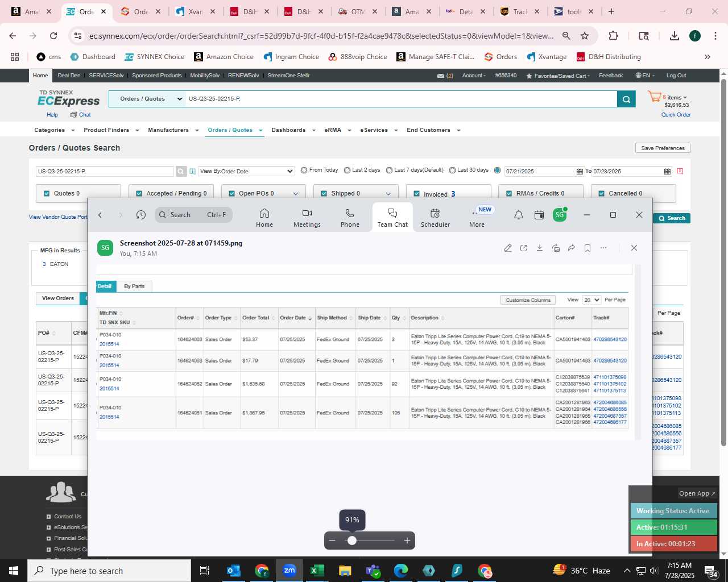Viewport: 728px width, 582px height.
Task: Open screenshot in external window icon
Action: pos(524,248)
